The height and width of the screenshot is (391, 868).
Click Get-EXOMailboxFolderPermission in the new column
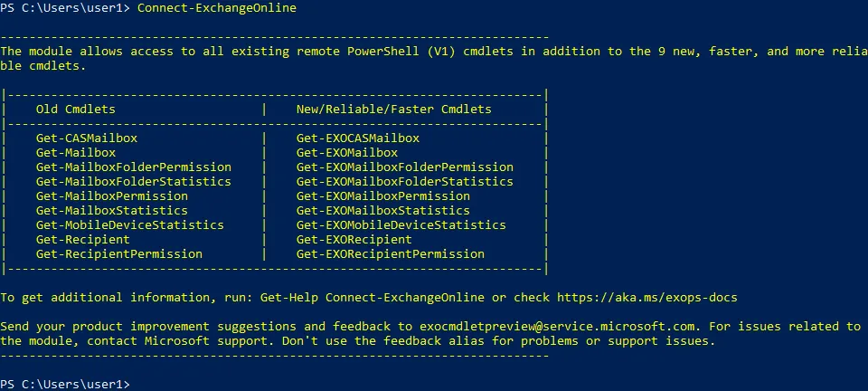[404, 167]
